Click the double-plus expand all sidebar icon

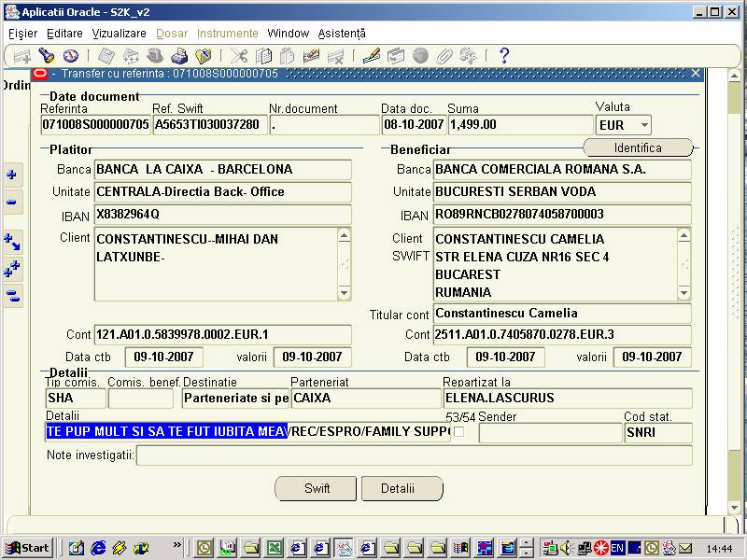tap(12, 270)
